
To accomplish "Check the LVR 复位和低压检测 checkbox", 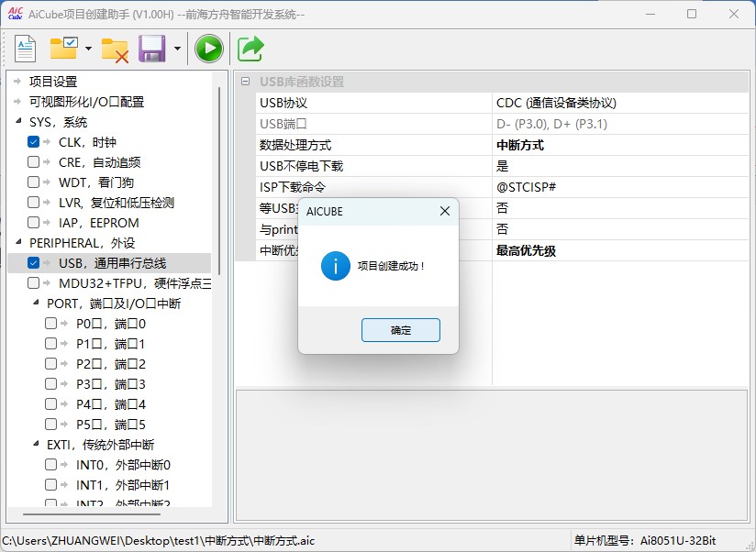I will 33,203.
